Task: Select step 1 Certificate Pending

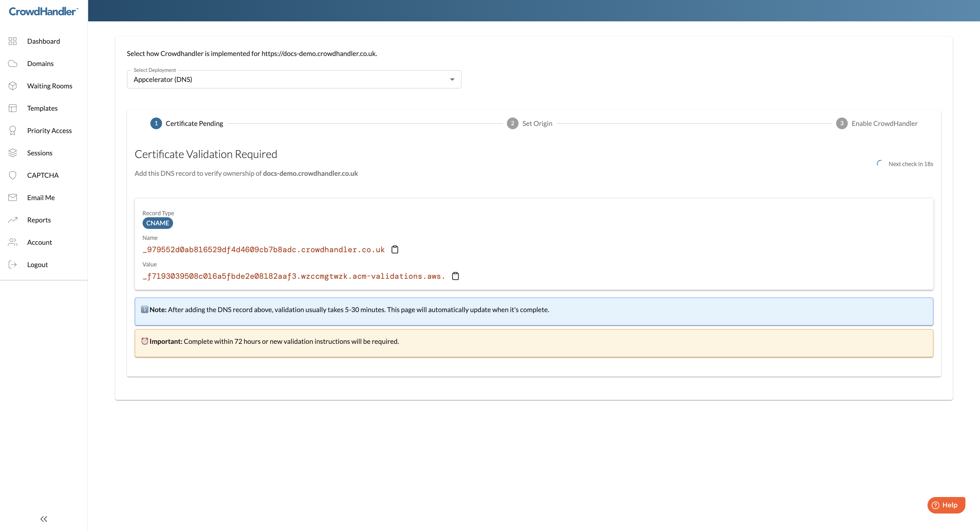Action: pyautogui.click(x=186, y=124)
